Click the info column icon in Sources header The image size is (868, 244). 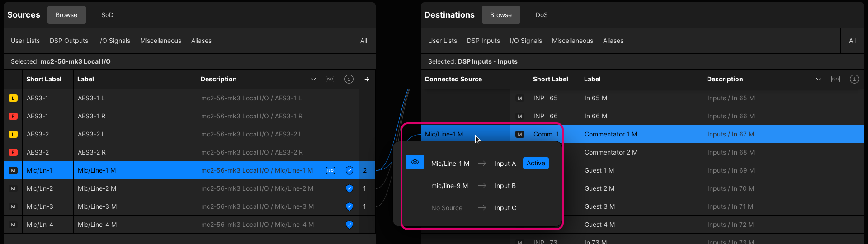point(349,79)
